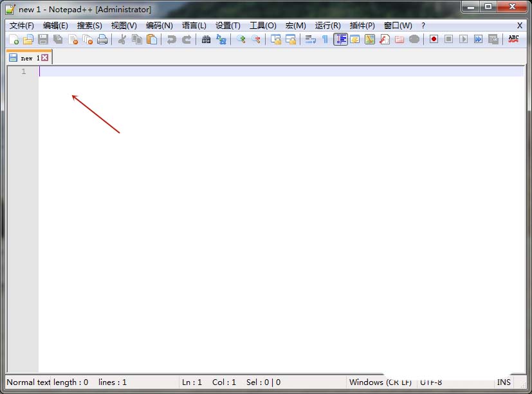Open the Replace toolbar icon

pos(221,39)
